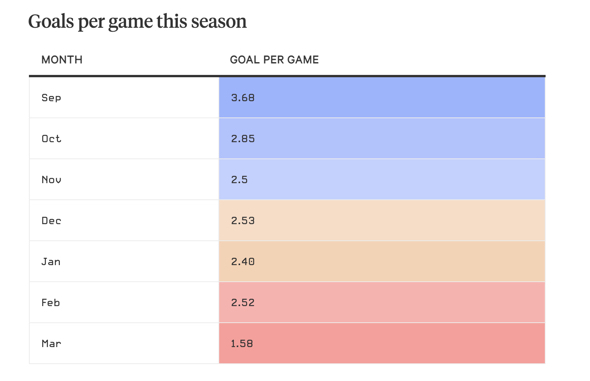Click the 2.40 value for Jan
This screenshot has height=381, width=590.
(243, 262)
